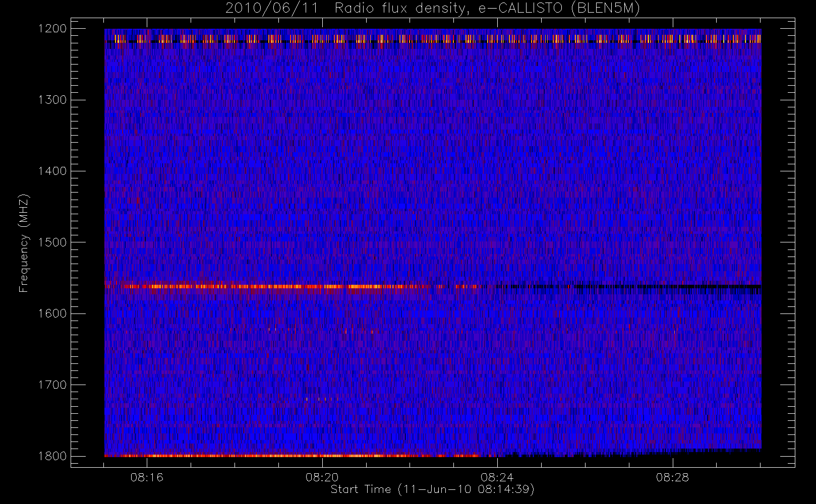Click the red band along the 1800 MHz edge
The width and height of the screenshot is (816, 504).
(x=293, y=456)
